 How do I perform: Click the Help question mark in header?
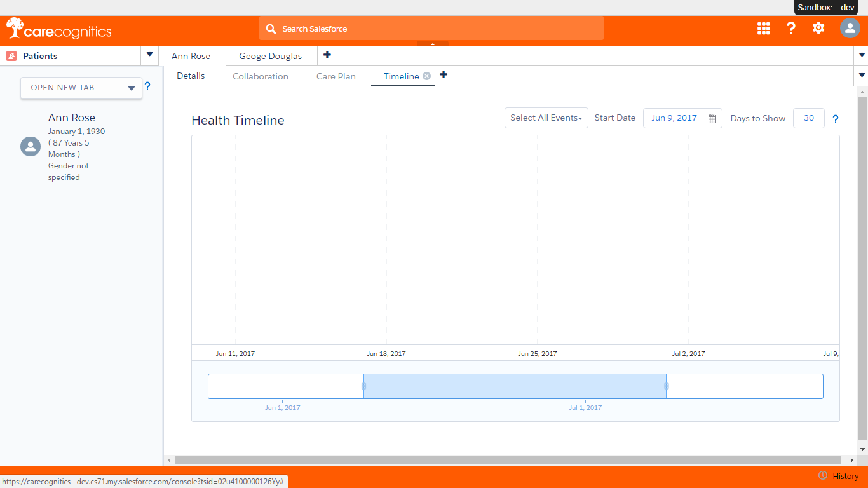point(790,29)
